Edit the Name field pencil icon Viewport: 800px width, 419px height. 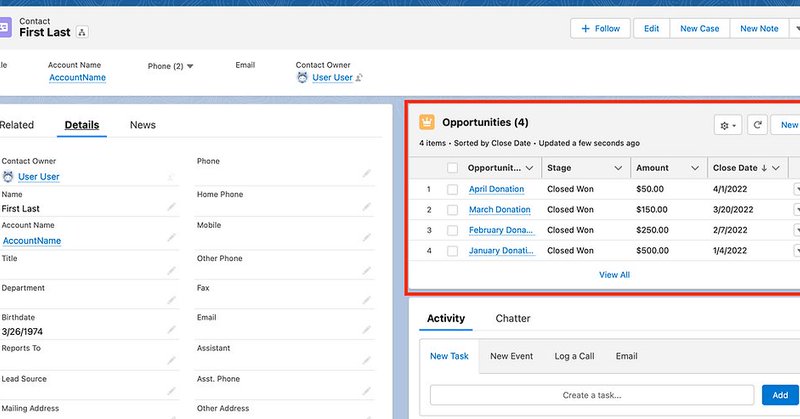pyautogui.click(x=171, y=207)
